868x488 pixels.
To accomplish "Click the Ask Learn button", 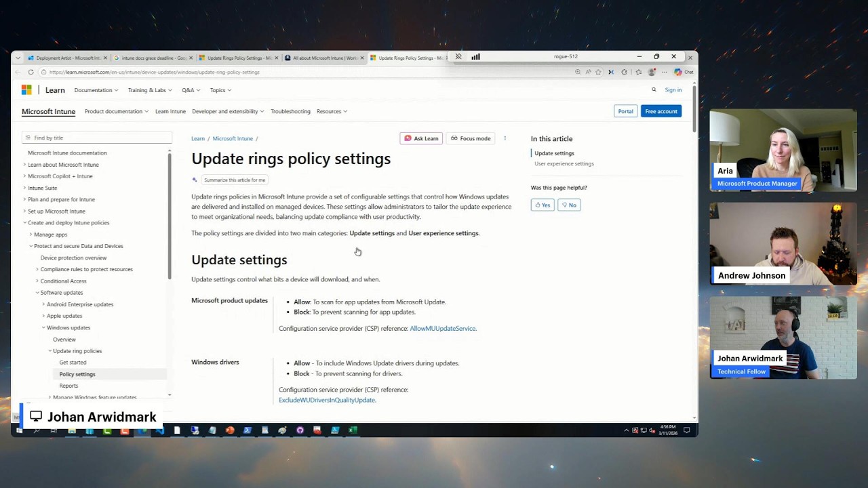I will pyautogui.click(x=421, y=138).
